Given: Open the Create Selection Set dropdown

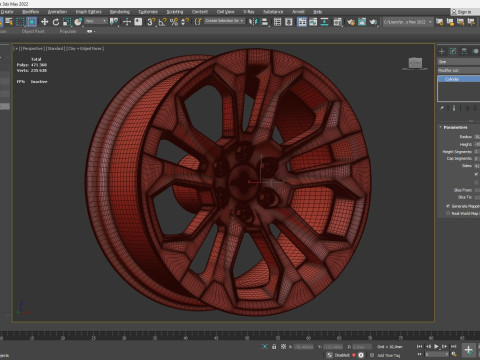Looking at the screenshot, I should pyautogui.click(x=224, y=21).
